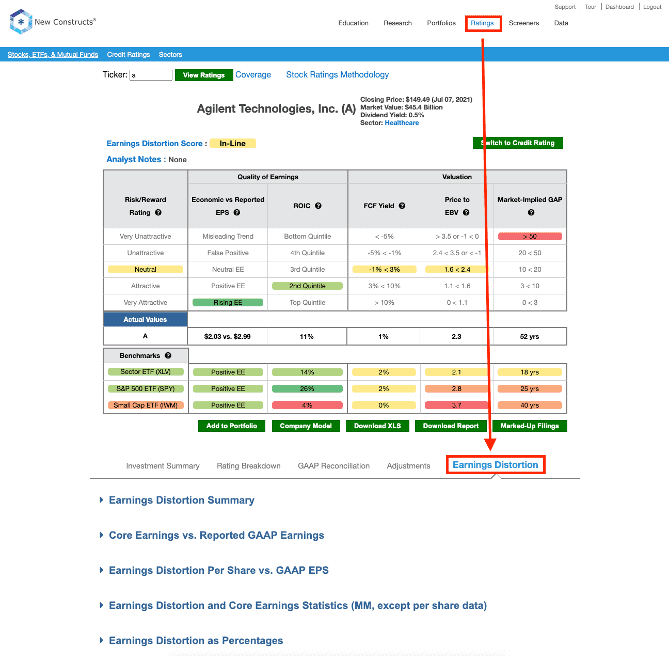
Task: Click the green Rising EE cell
Action: point(228,302)
